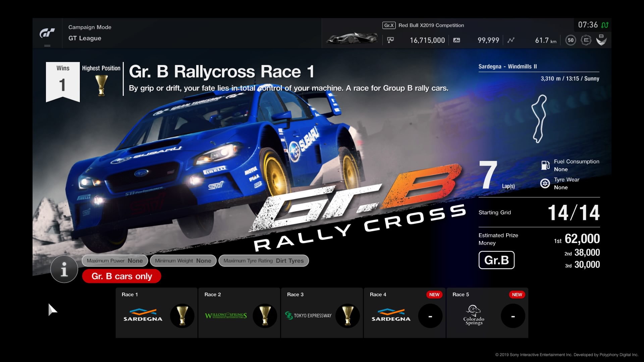Click the Race 4 empty result circle

click(430, 316)
